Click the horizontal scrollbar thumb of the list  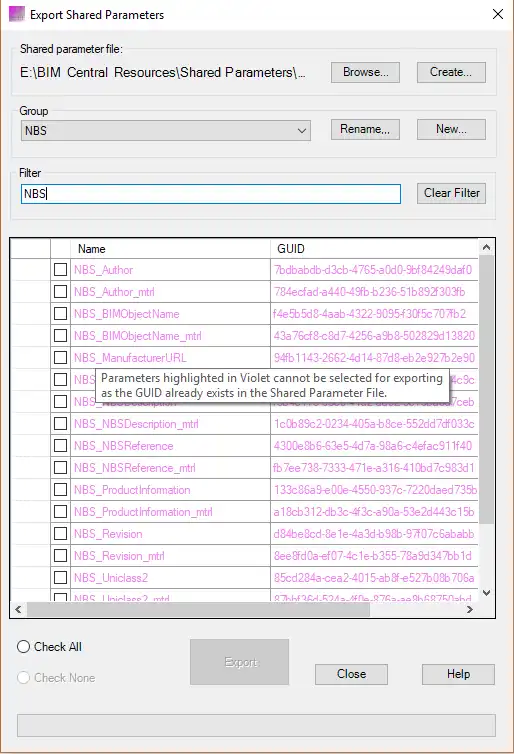click(x=199, y=609)
